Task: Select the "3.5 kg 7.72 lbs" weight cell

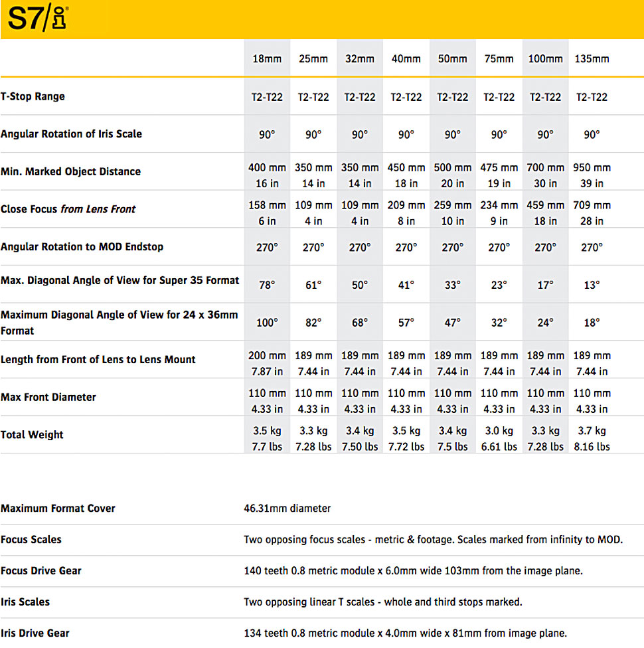Action: [x=406, y=438]
